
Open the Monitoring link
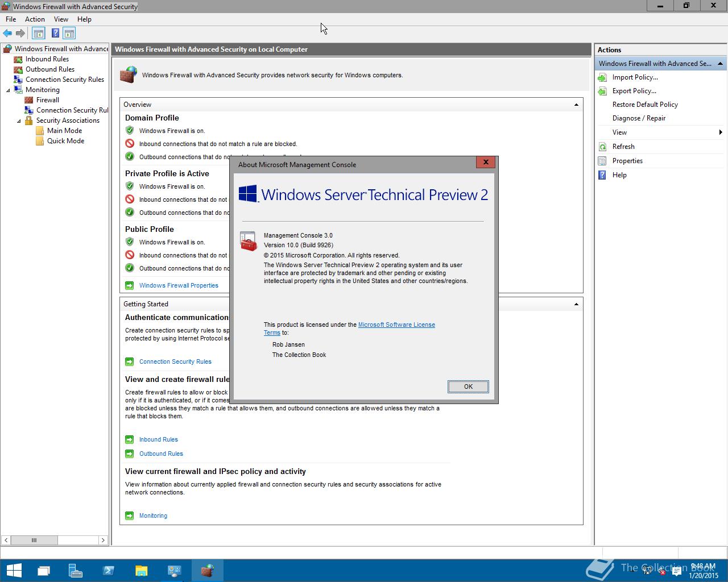coord(153,516)
